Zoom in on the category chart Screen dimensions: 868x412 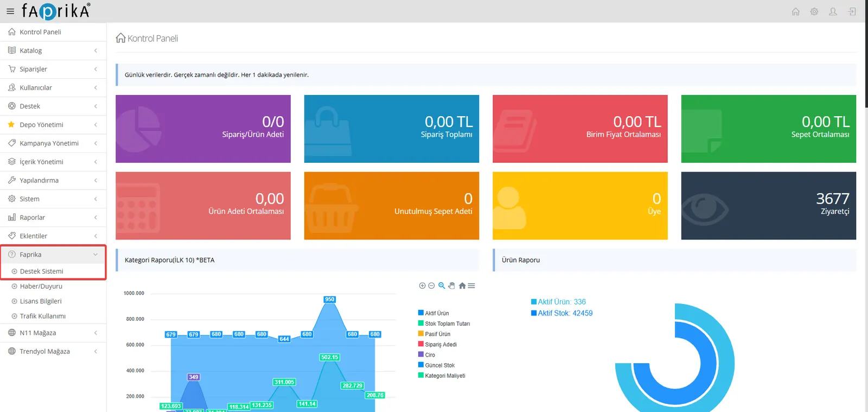(x=422, y=286)
